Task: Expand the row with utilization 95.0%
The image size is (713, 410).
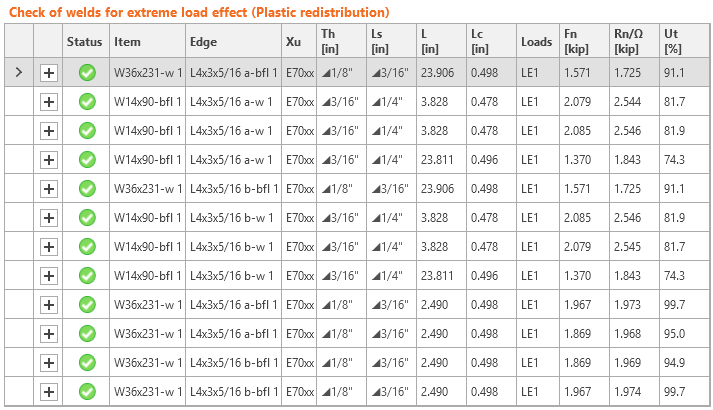Action: (x=49, y=333)
